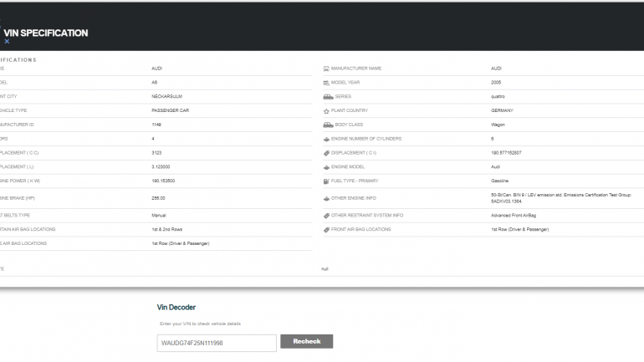Click the Plant Country star icon
The image size is (644, 362).
(x=326, y=111)
